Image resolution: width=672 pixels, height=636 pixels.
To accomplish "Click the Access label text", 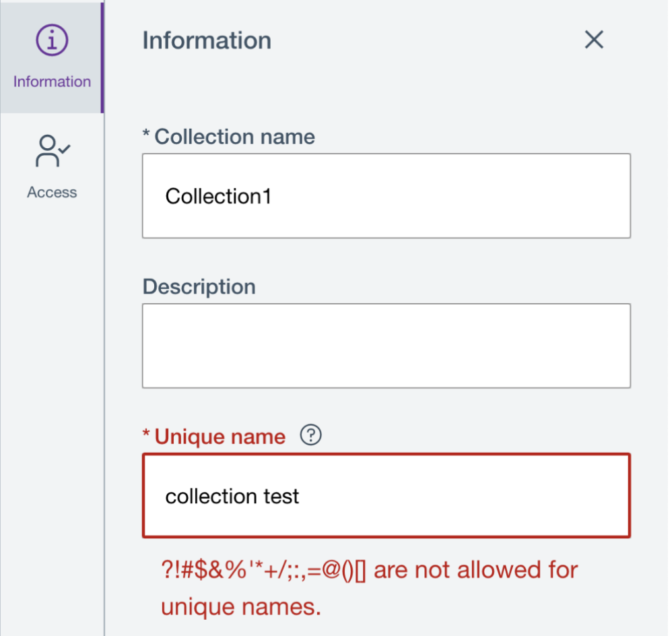I will (51, 192).
